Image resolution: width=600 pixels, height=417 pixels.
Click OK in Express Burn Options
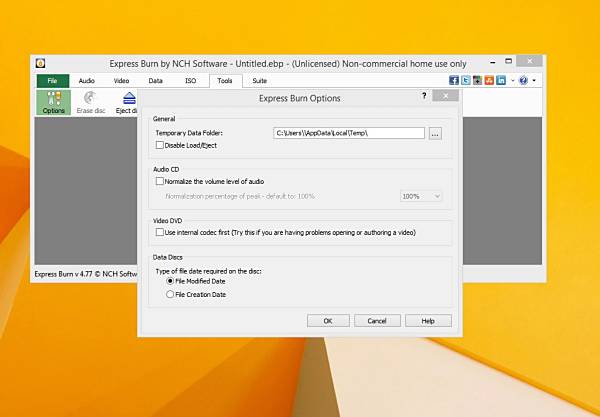point(328,321)
